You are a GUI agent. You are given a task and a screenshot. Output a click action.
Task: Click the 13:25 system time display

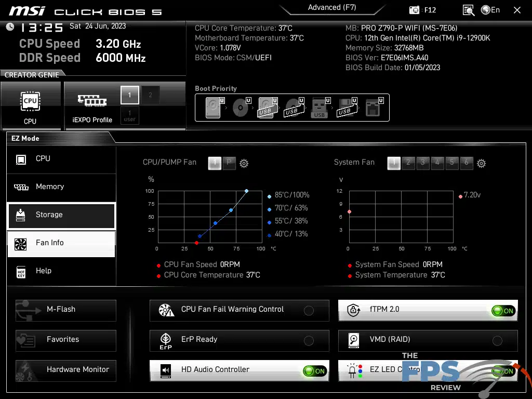coord(42,28)
